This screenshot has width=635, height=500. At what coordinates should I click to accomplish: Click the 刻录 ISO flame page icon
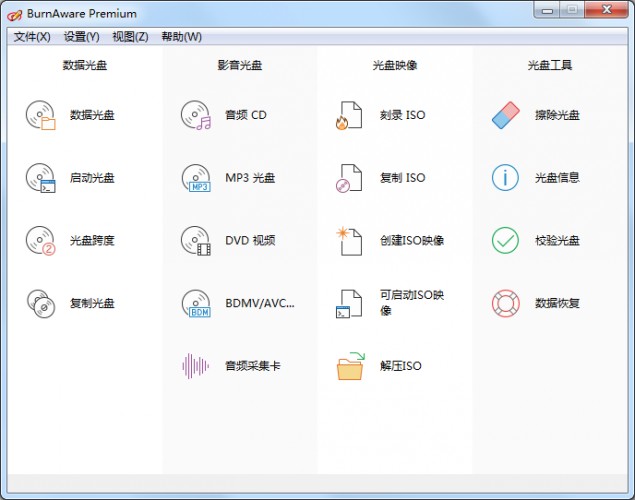[x=349, y=115]
